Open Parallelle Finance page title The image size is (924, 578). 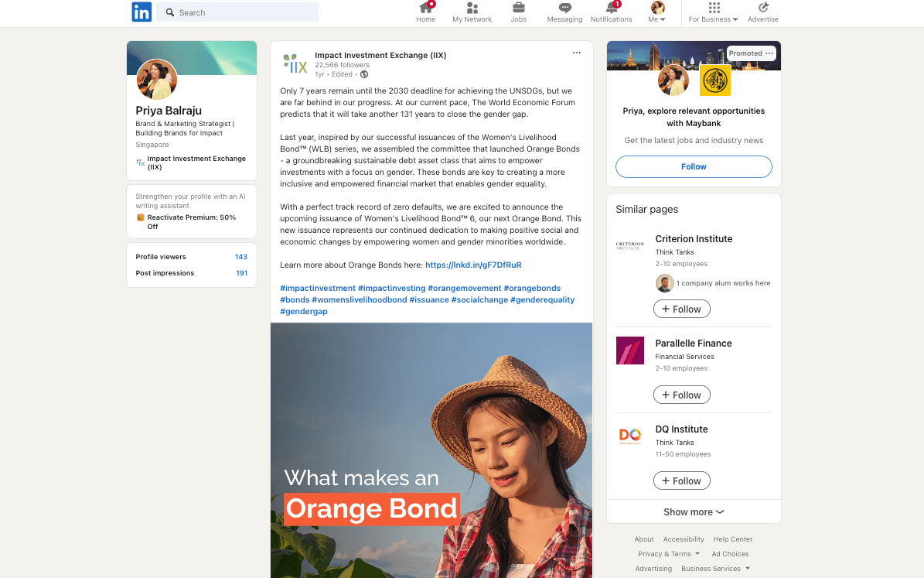click(694, 344)
